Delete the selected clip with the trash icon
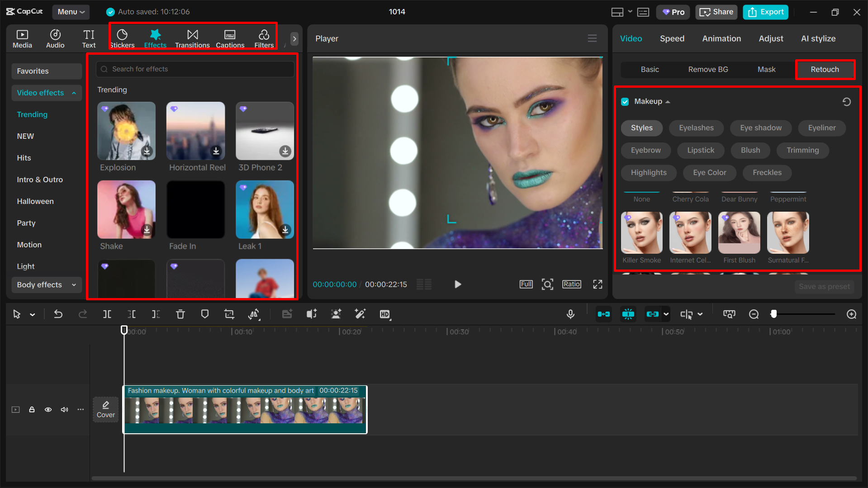Viewport: 868px width, 488px height. [180, 314]
